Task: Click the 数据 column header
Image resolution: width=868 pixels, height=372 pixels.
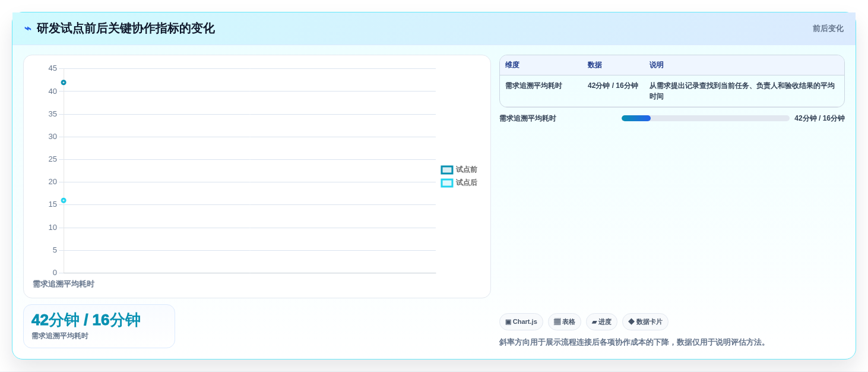Action: coord(595,65)
